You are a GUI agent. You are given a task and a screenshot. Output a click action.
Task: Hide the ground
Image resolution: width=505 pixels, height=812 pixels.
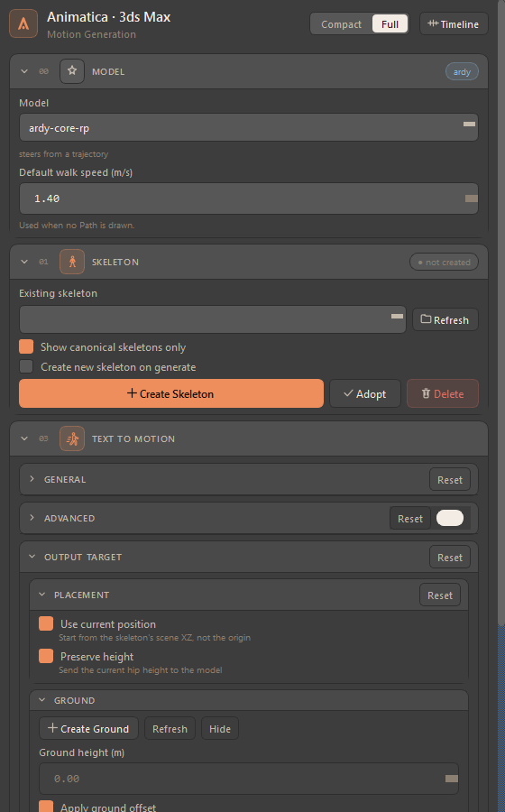tap(220, 729)
